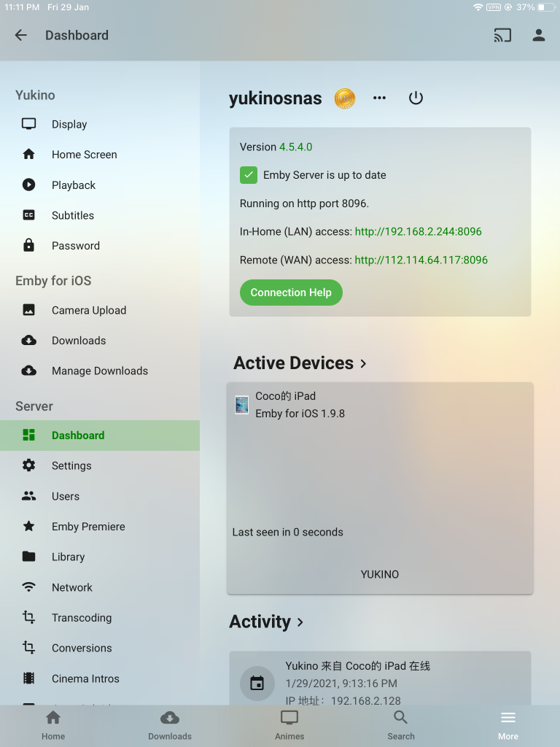Open Network settings
Image resolution: width=560 pixels, height=747 pixels.
pyautogui.click(x=100, y=587)
